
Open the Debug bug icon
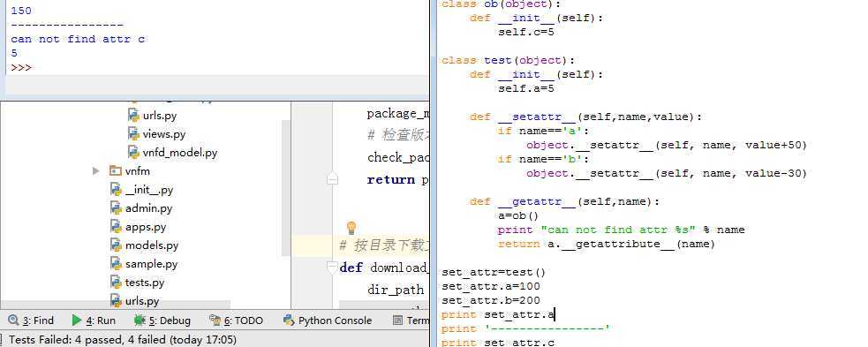coord(140,320)
